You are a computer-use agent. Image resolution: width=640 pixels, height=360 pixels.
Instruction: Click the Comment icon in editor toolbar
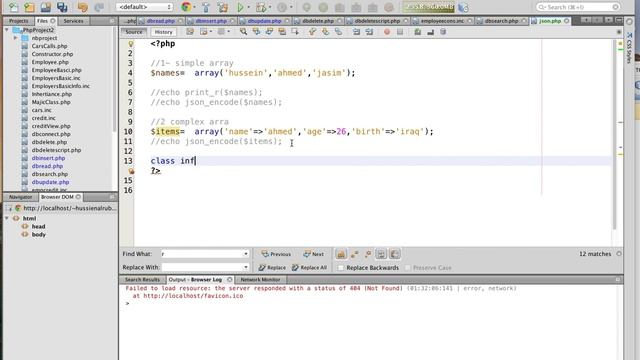pyautogui.click(x=418, y=31)
